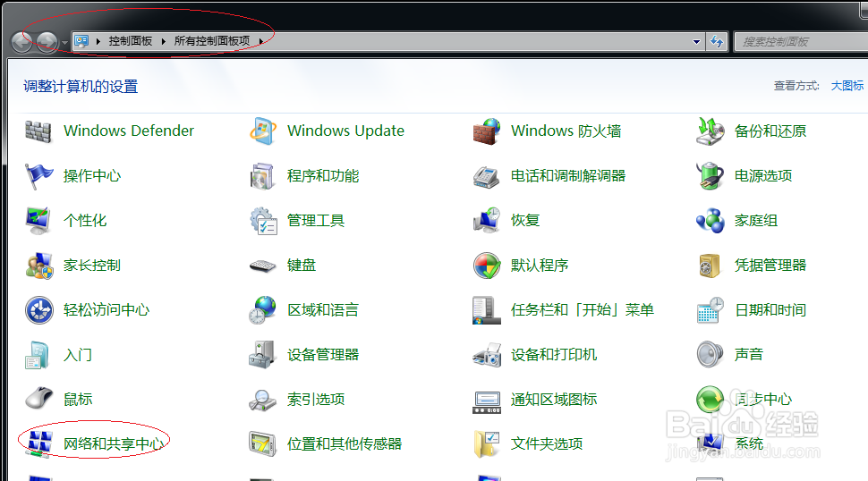Open the 声音 speaker icon
This screenshot has width=868, height=481.
click(711, 355)
